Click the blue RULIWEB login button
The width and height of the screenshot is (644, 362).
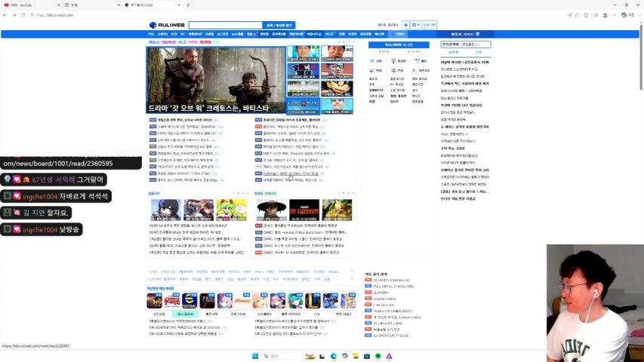399,44
